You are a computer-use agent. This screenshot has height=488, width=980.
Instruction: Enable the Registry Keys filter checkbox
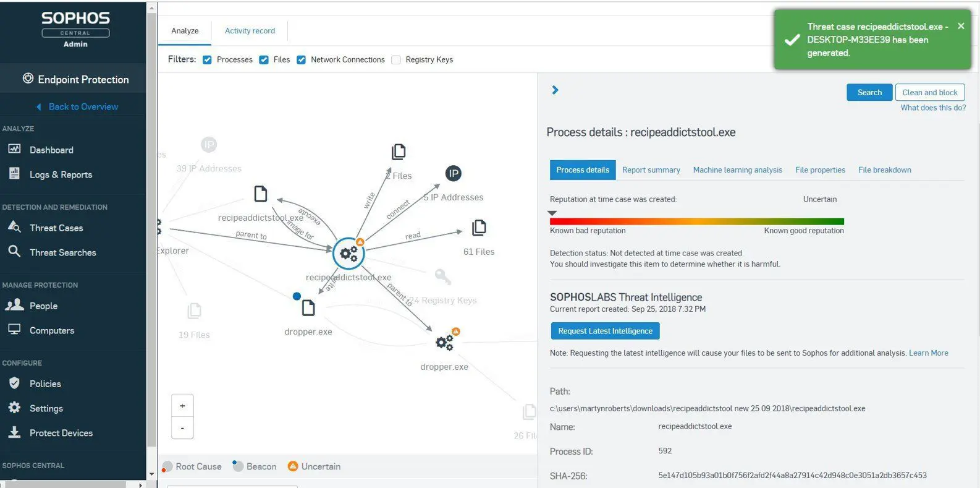[x=396, y=60]
